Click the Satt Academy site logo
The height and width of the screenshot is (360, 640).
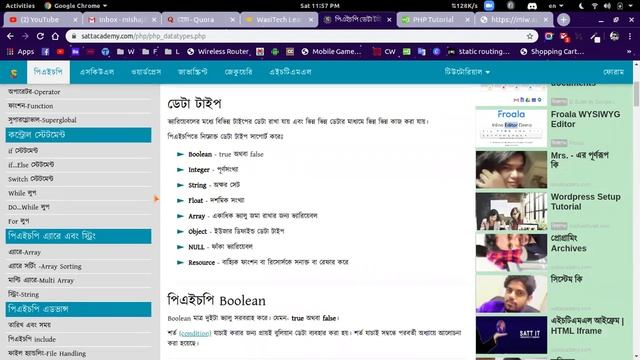pos(14,73)
